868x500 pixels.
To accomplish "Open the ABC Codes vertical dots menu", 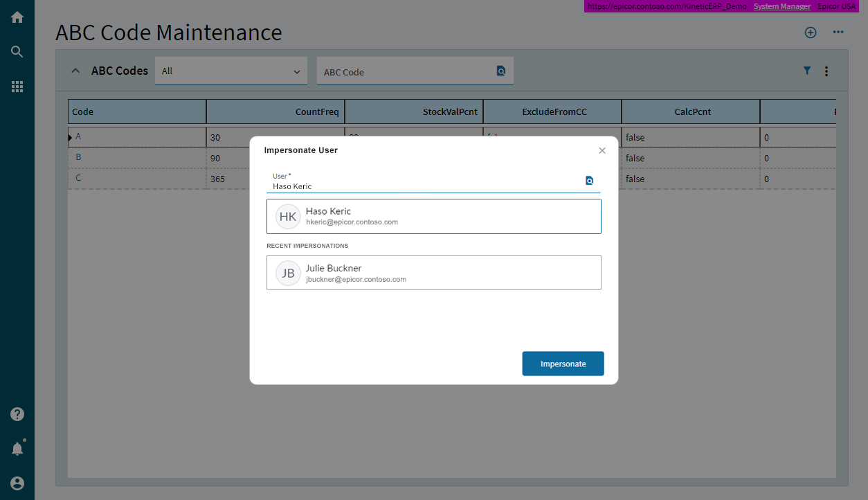I will click(x=826, y=71).
